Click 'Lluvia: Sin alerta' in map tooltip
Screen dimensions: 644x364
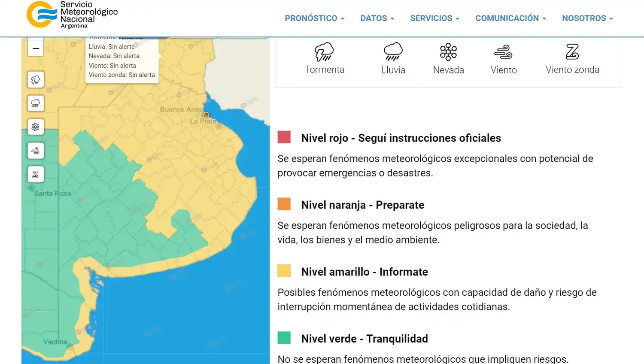coord(112,46)
